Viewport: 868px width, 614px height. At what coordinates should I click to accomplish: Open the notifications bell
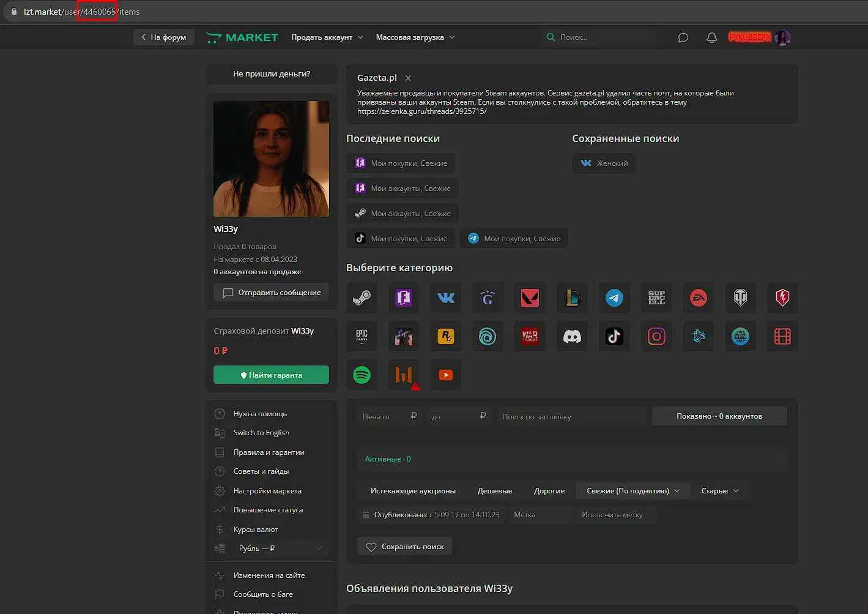[x=711, y=37]
